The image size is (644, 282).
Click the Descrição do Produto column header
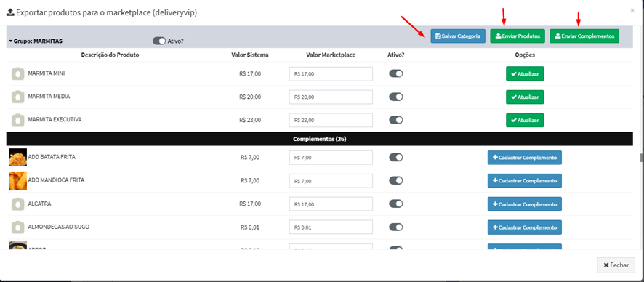click(110, 55)
